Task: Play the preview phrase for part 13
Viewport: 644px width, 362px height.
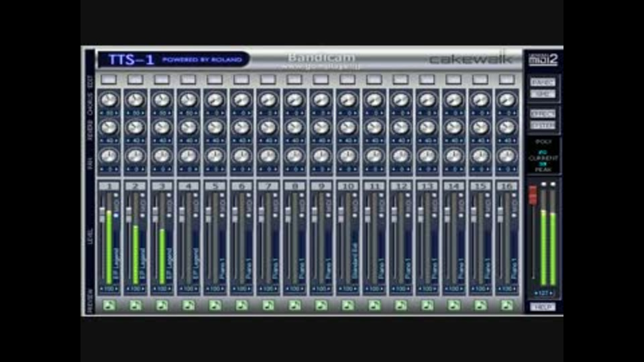Action: [427, 305]
